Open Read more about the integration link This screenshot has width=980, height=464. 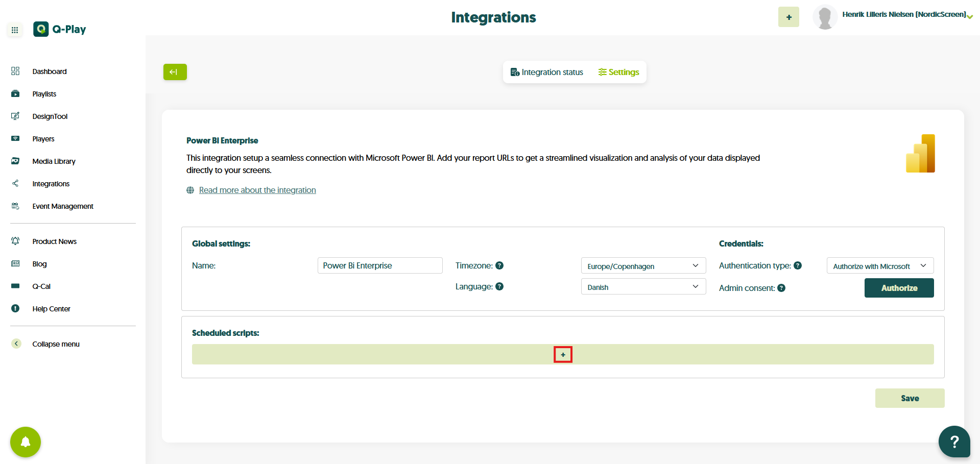(257, 190)
